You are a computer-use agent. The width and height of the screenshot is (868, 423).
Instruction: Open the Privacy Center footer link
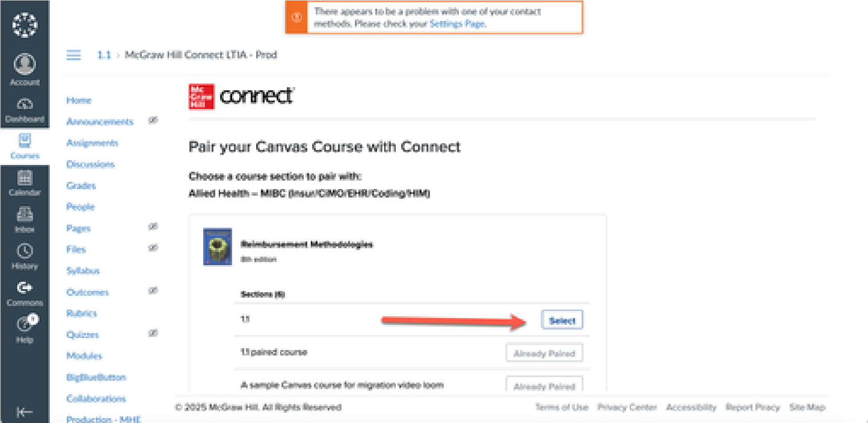point(627,407)
